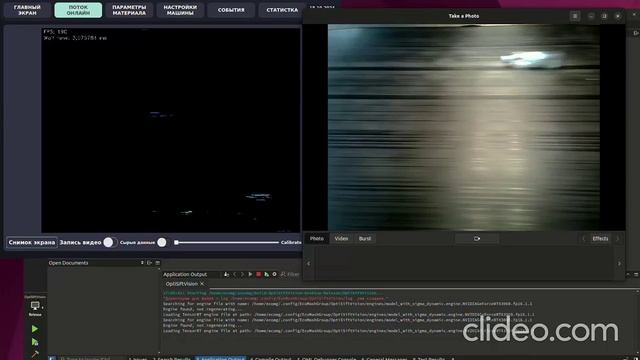Open the Effects panel in Cheese
Viewport: 640px width, 360px height.
[600, 238]
